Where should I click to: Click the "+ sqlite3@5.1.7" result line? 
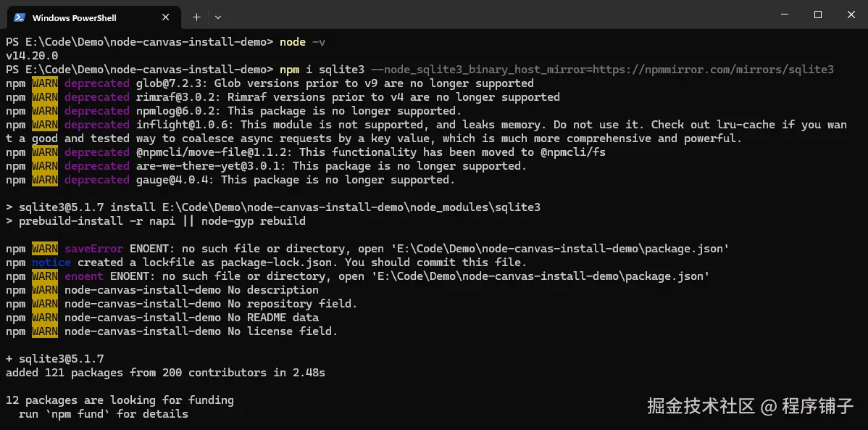tap(55, 359)
